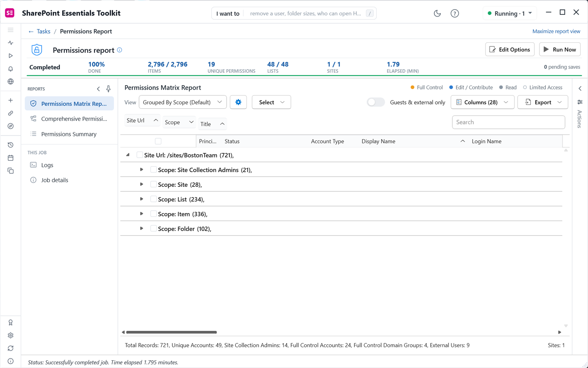Open the Logs section
The height and width of the screenshot is (368, 588).
click(47, 165)
